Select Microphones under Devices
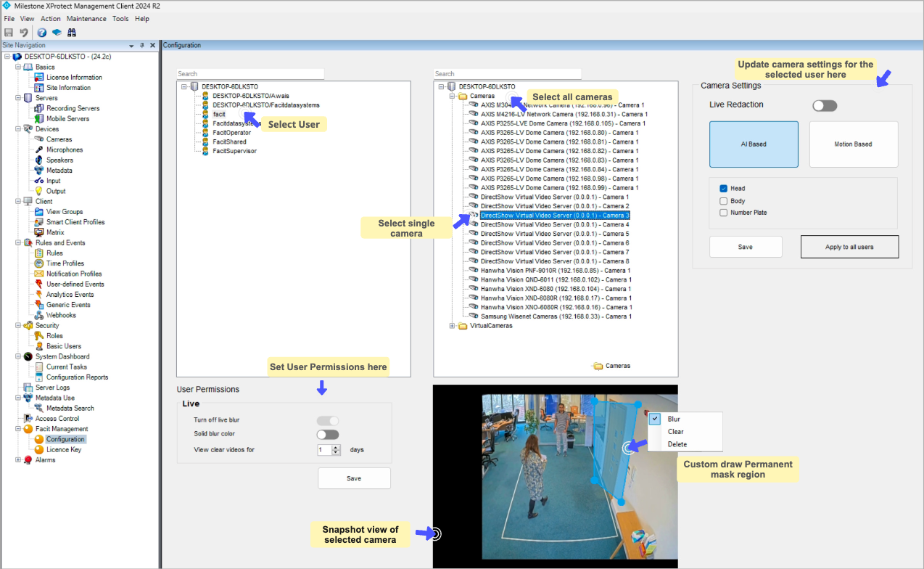The height and width of the screenshot is (569, 924). [x=65, y=150]
